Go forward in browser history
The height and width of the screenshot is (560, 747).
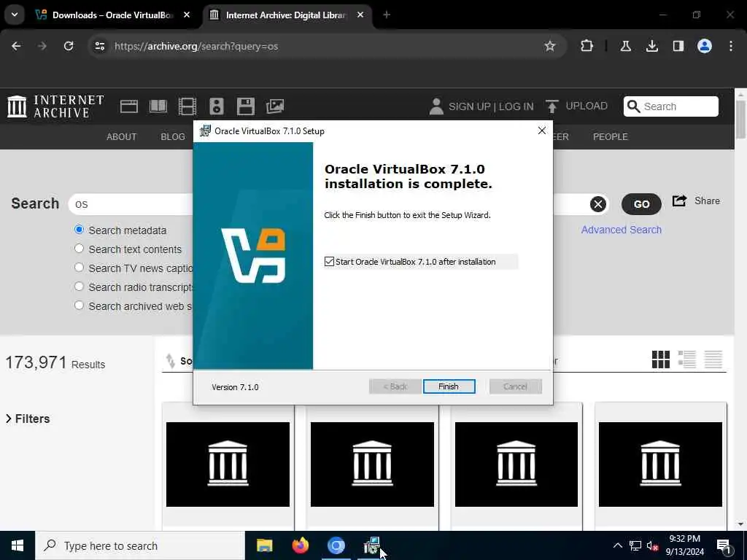tap(42, 46)
